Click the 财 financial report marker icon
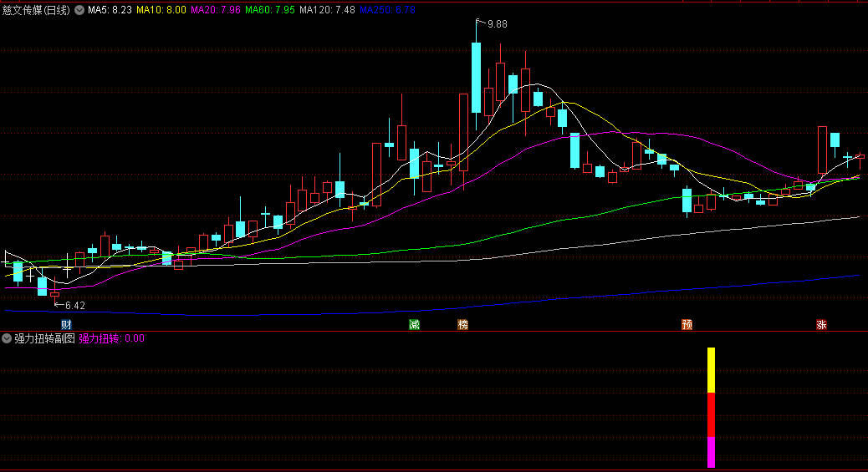This screenshot has height=472, width=868. tap(66, 324)
